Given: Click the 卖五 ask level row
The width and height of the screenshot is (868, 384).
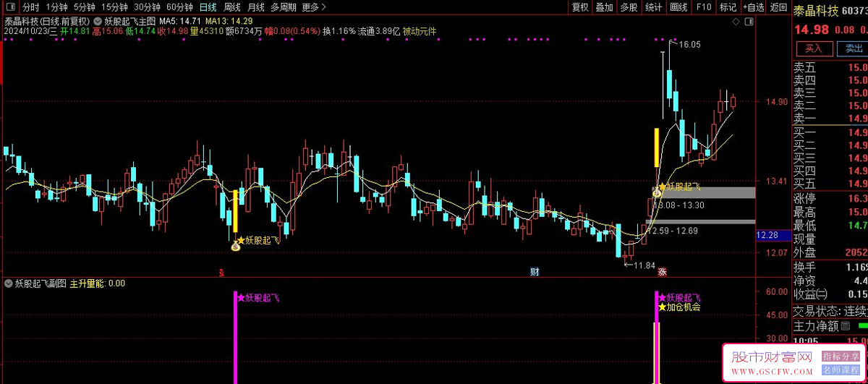Looking at the screenshot, I should pyautogui.click(x=830, y=67).
